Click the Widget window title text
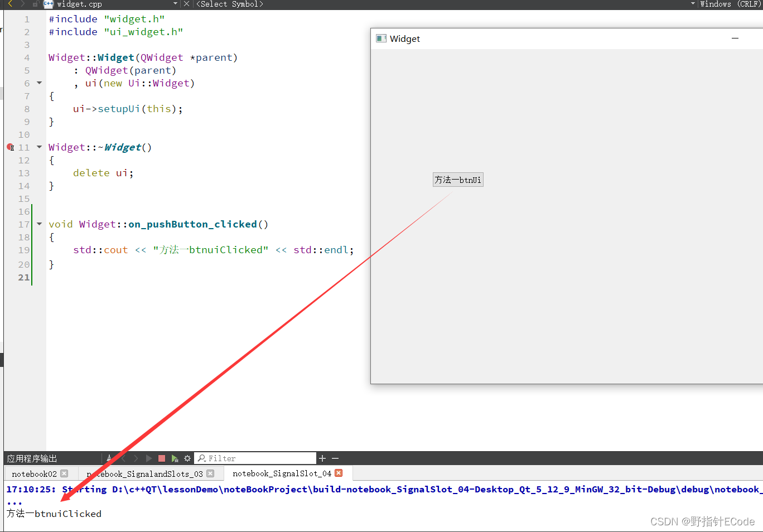Screen dimensions: 763x532 coord(405,38)
